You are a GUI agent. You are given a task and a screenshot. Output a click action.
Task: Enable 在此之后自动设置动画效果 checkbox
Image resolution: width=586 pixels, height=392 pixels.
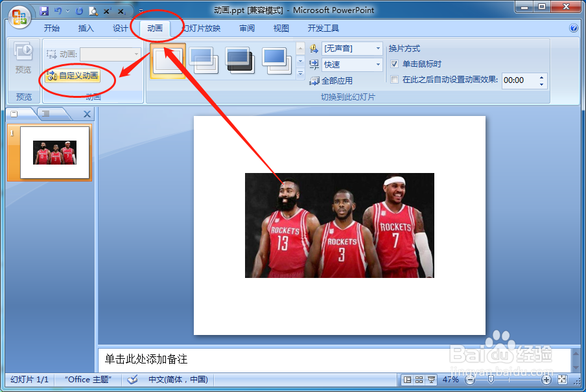click(394, 79)
